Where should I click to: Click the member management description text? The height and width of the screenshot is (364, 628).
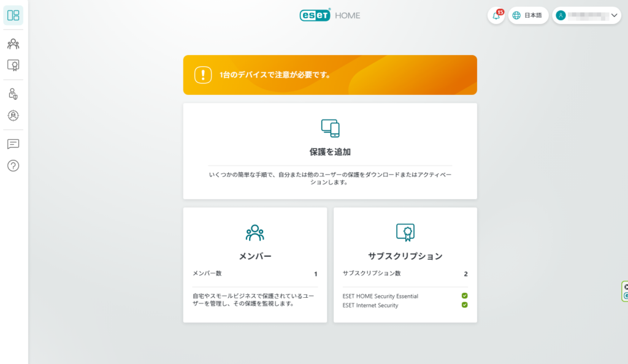(253, 300)
